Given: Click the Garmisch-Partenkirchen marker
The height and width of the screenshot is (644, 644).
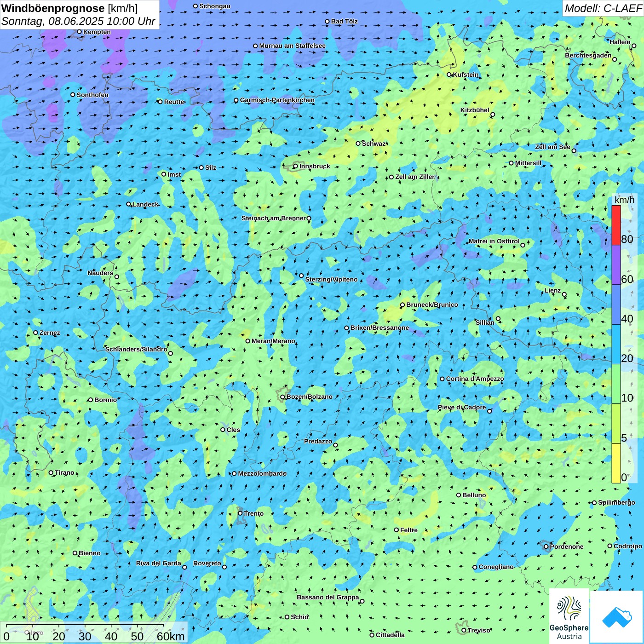Looking at the screenshot, I should pos(236,100).
